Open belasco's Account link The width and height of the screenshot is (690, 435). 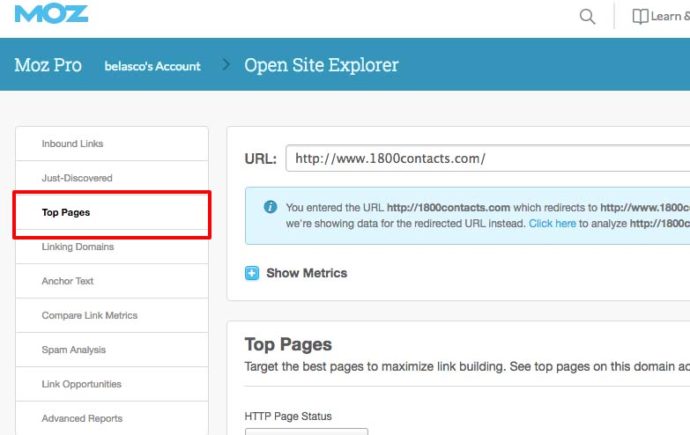click(x=152, y=66)
